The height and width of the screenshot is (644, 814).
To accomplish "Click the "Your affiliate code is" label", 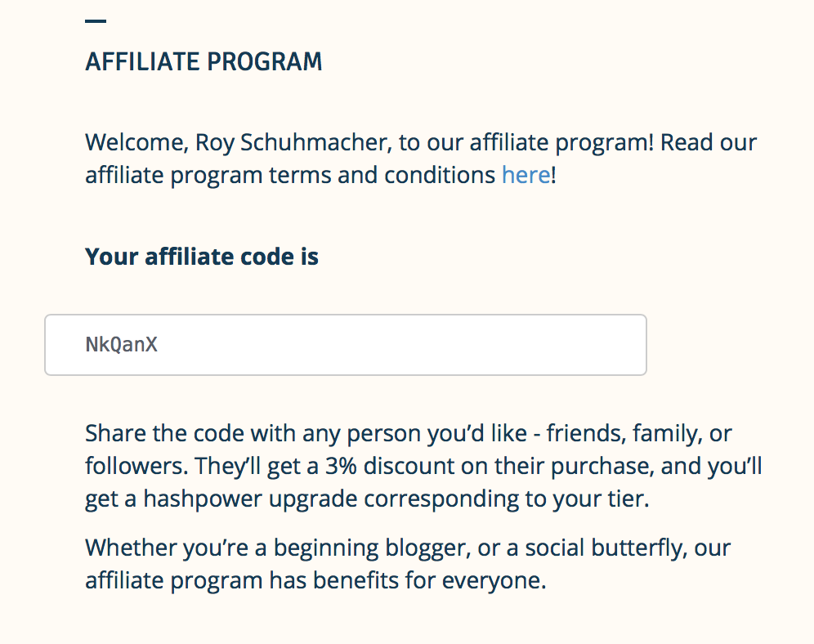I will (202, 257).
